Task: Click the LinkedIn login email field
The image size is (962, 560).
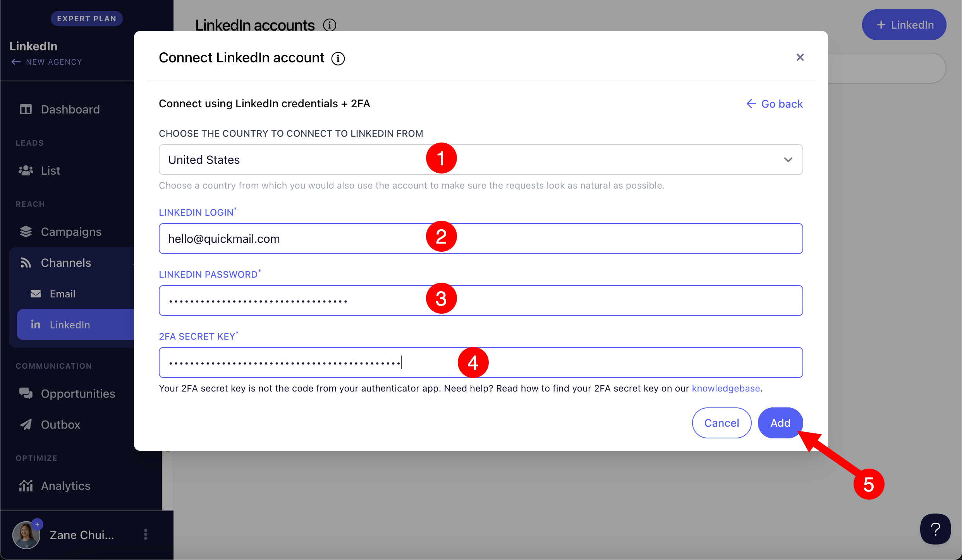Action: coord(481,239)
